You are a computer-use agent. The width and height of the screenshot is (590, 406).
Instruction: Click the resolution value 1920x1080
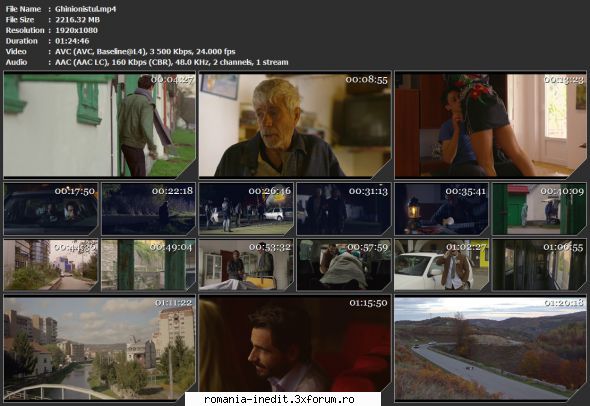point(76,30)
